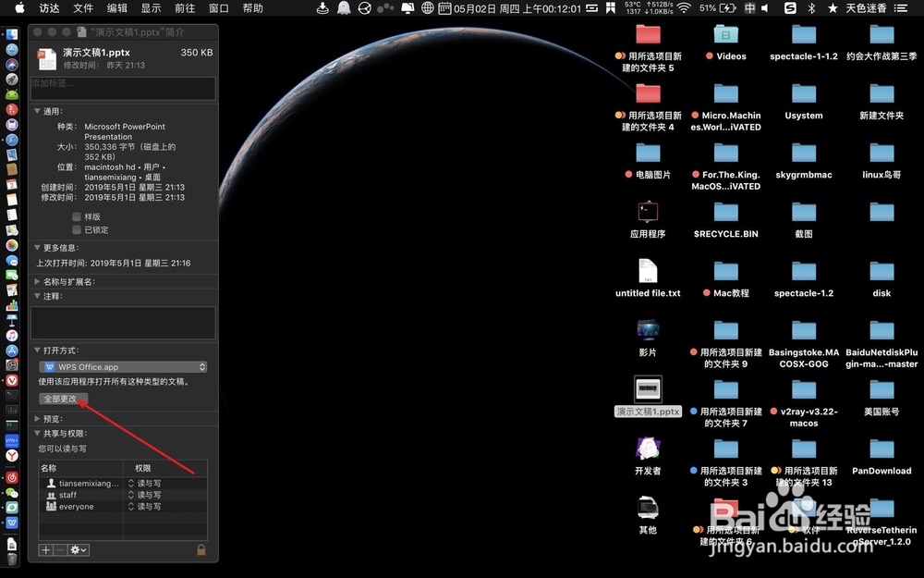Launch Siri from the Dock
Image resolution: width=924 pixels, height=578 pixels.
[x=12, y=65]
